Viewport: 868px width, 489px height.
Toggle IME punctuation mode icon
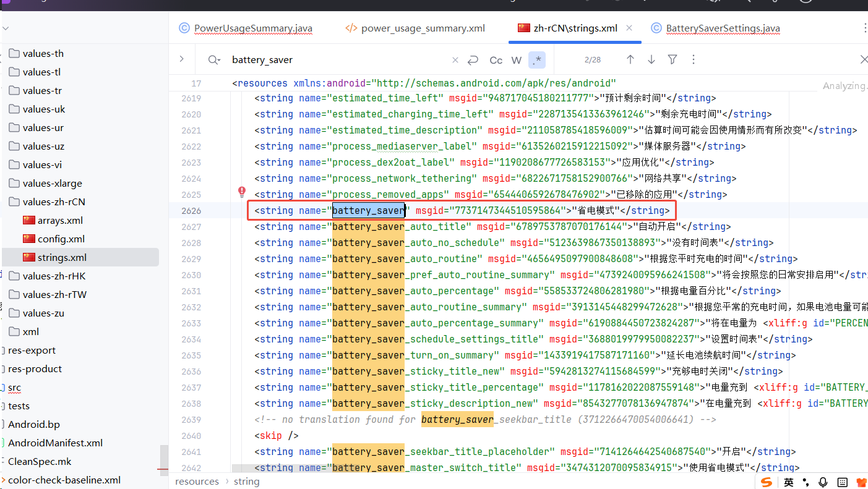pos(805,482)
